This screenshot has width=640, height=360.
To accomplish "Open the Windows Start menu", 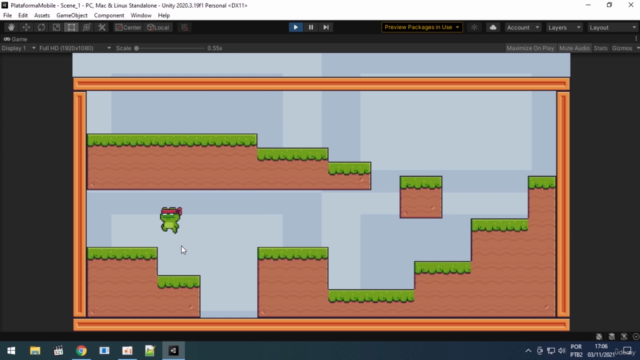I will [x=11, y=351].
